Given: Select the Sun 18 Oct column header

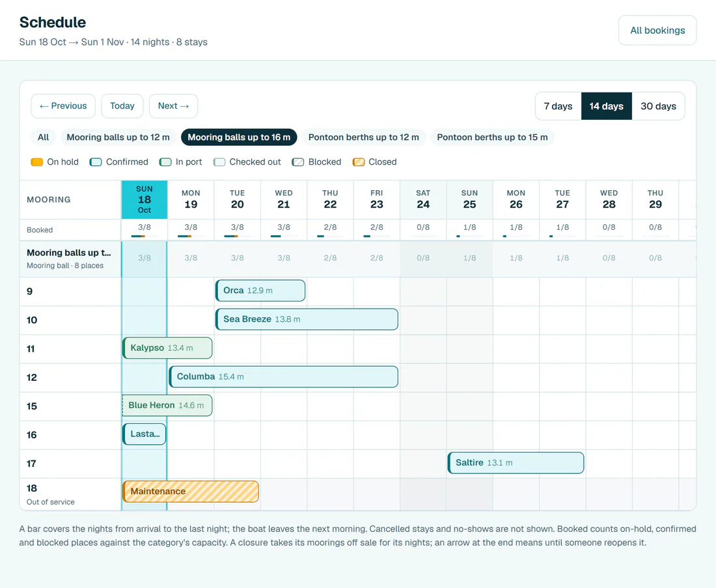Looking at the screenshot, I should (x=145, y=200).
